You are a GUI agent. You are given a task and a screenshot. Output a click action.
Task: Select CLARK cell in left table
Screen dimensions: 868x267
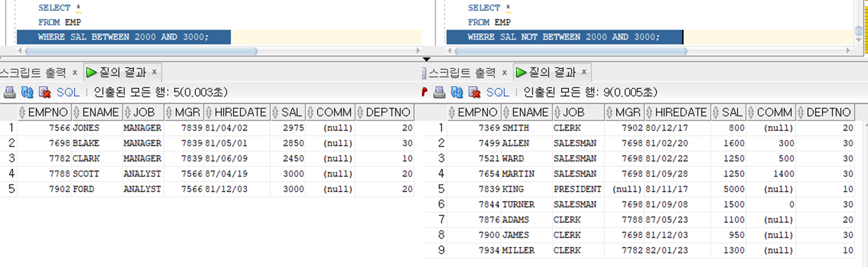pyautogui.click(x=97, y=158)
